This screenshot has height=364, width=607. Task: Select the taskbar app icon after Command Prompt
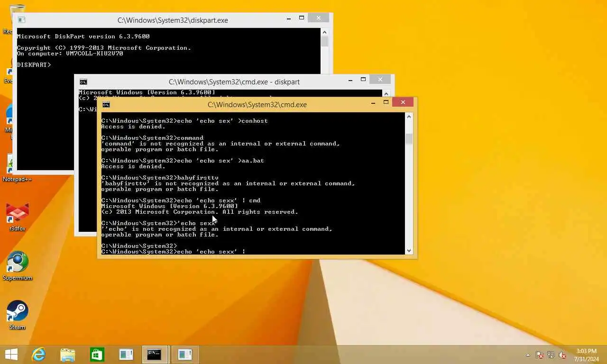pos(184,355)
